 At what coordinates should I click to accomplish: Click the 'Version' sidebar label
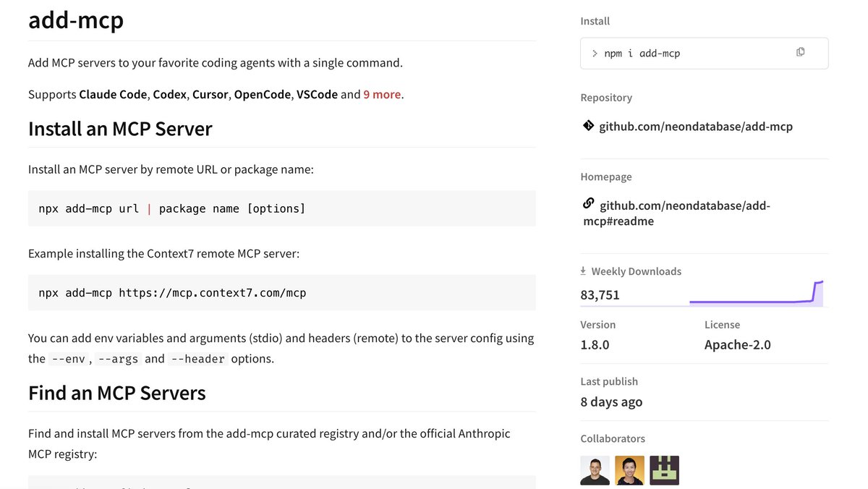pyautogui.click(x=598, y=325)
